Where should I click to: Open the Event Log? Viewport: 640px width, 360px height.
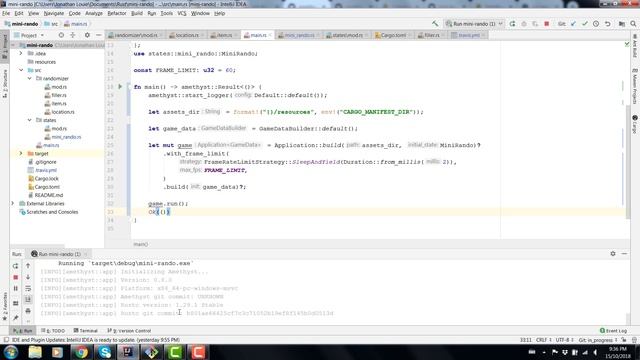[613, 331]
